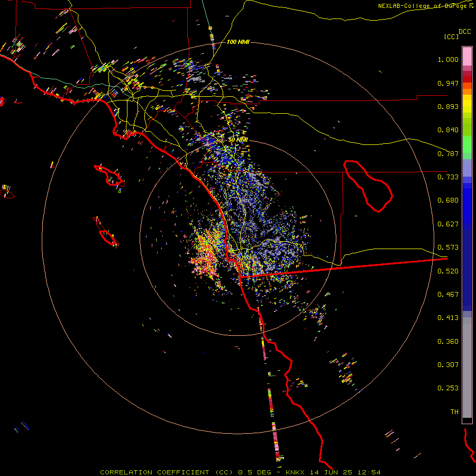Click the 0.627 value on color scale
The width and height of the screenshot is (476, 476).
448,224
